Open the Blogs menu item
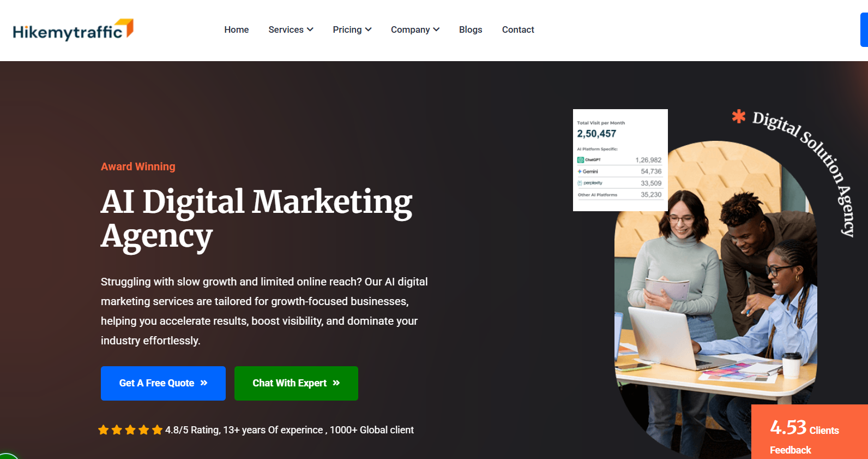Image resolution: width=868 pixels, height=459 pixels. click(471, 29)
